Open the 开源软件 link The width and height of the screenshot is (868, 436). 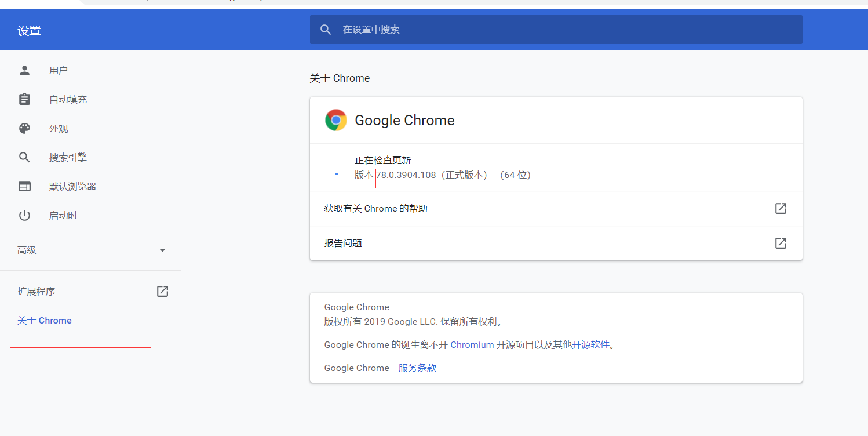(x=591, y=344)
